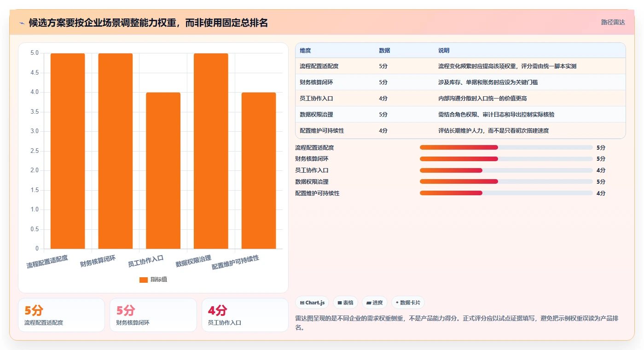Click the 员工协作入口 progress bar
This screenshot has height=350, width=644.
(506, 170)
